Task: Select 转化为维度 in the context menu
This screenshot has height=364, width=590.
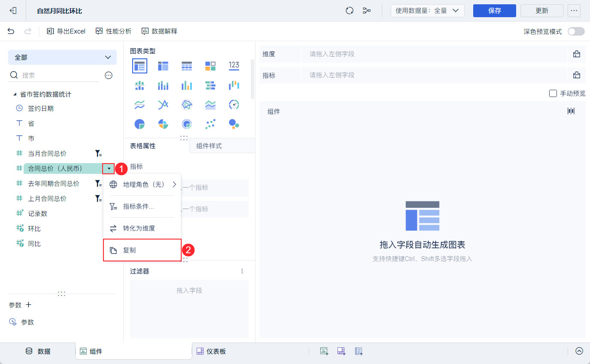Action: (x=142, y=228)
